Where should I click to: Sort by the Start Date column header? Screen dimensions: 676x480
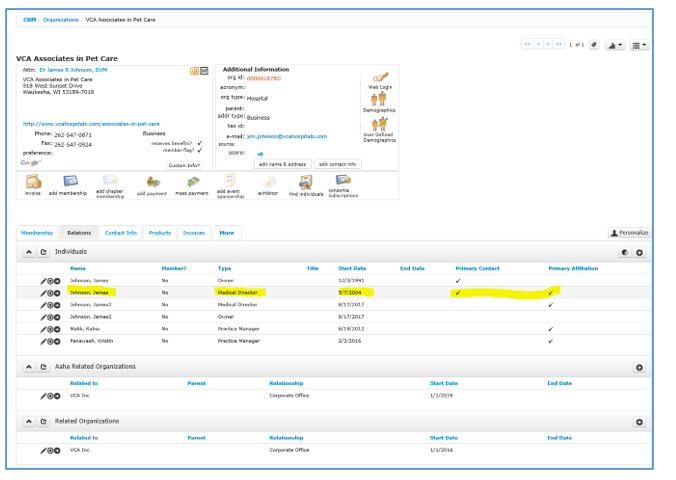click(352, 268)
